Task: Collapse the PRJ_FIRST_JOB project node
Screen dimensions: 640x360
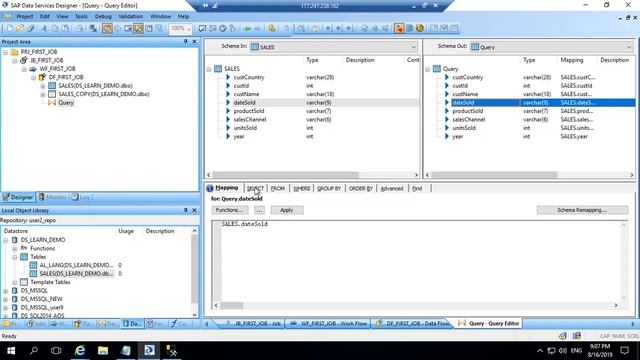Action: point(6,52)
